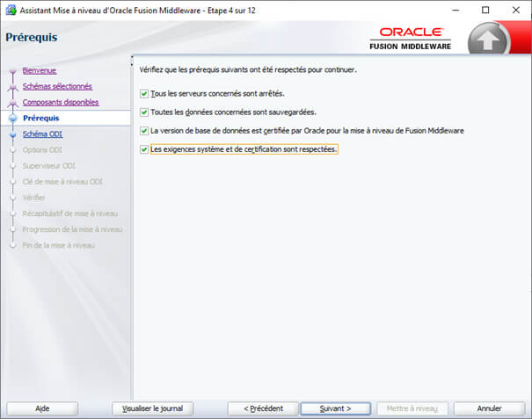Click the Aide button
532x419 pixels.
(42, 408)
